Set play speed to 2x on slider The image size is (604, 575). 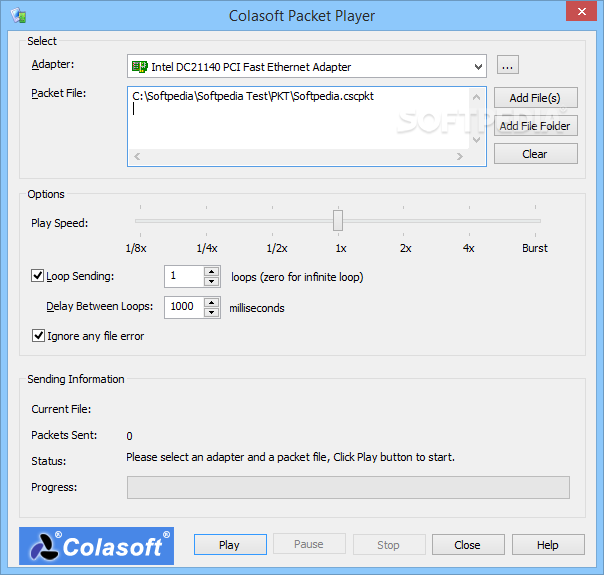pos(404,221)
